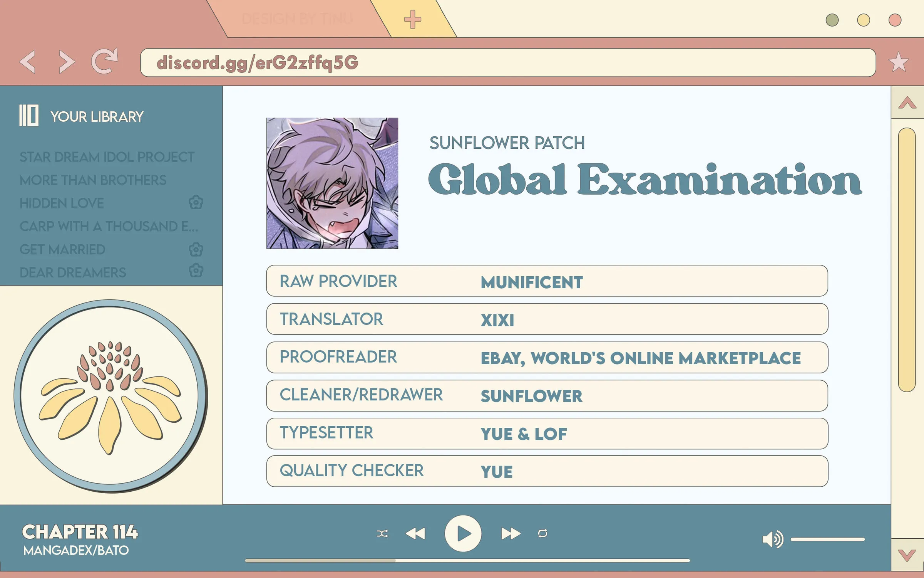The height and width of the screenshot is (578, 924).
Task: Click the Raw Provider Munificent row
Action: [547, 281]
